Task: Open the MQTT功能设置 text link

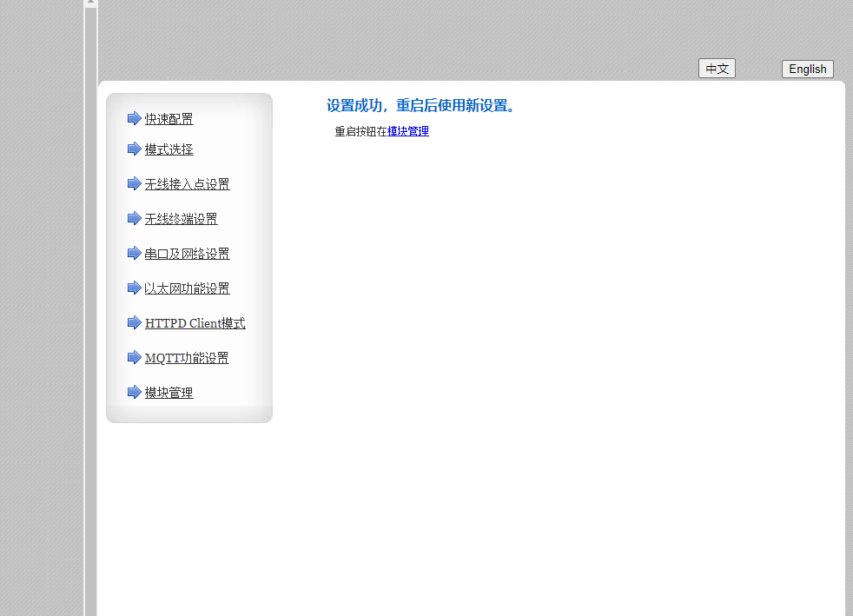Action: [187, 358]
